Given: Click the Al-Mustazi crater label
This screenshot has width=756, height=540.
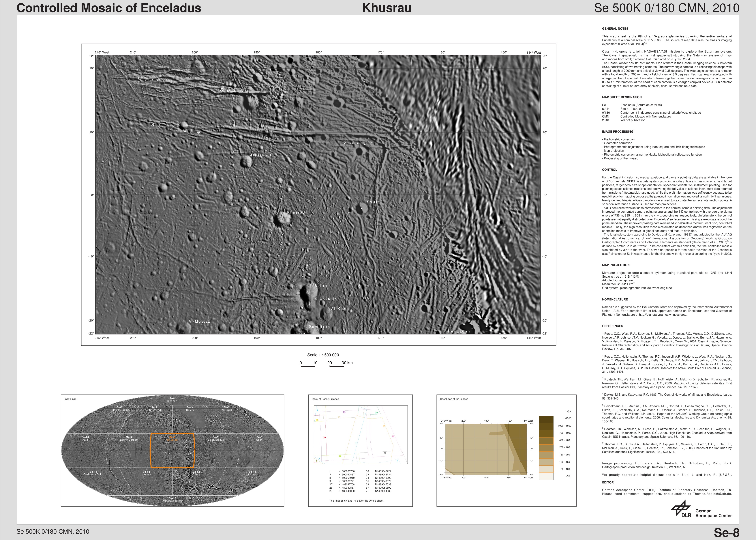Looking at the screenshot, I should pos(200,322).
